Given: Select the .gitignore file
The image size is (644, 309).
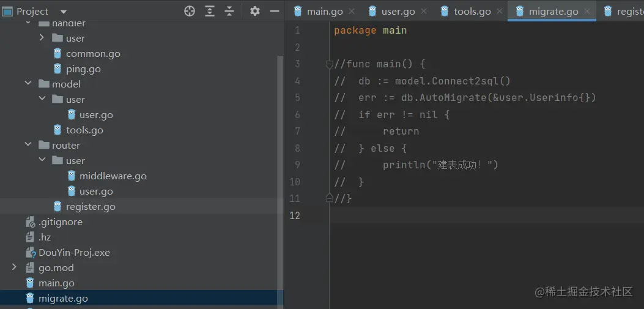Looking at the screenshot, I should 61,222.
